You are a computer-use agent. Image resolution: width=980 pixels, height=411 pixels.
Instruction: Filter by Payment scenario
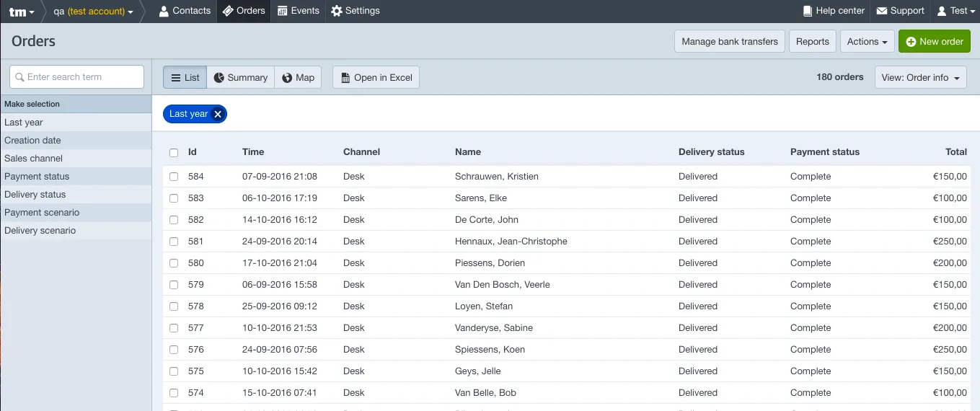pos(76,213)
